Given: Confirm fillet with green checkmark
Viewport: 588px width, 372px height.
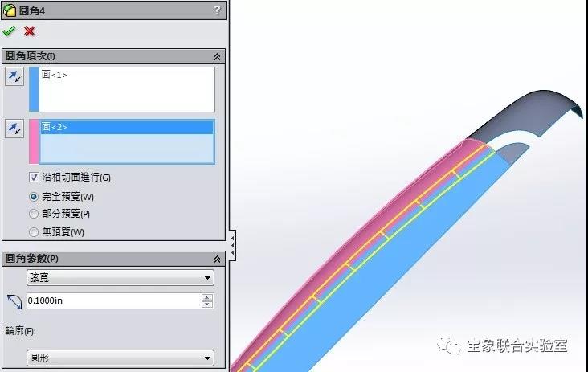Looking at the screenshot, I should pos(9,31).
